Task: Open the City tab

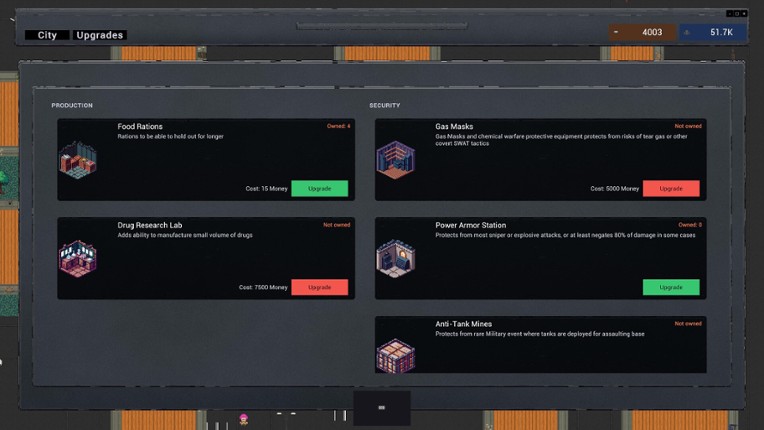Action: click(x=47, y=35)
